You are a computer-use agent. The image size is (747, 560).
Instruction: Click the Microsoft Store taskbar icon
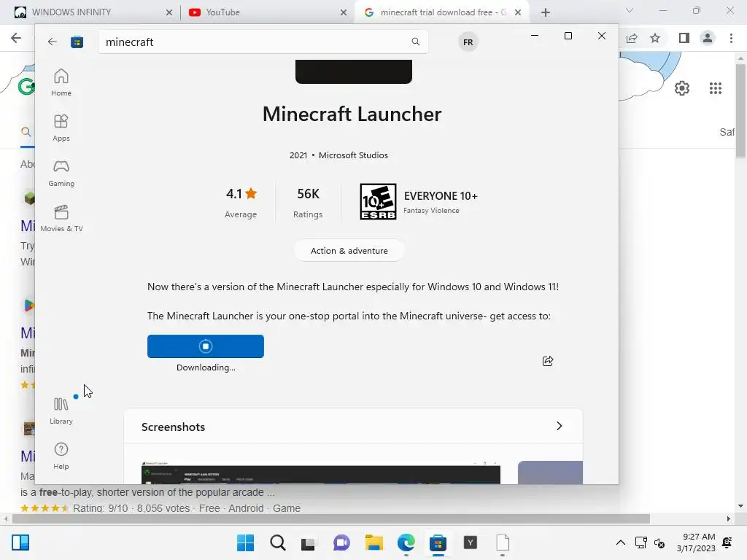point(438,542)
